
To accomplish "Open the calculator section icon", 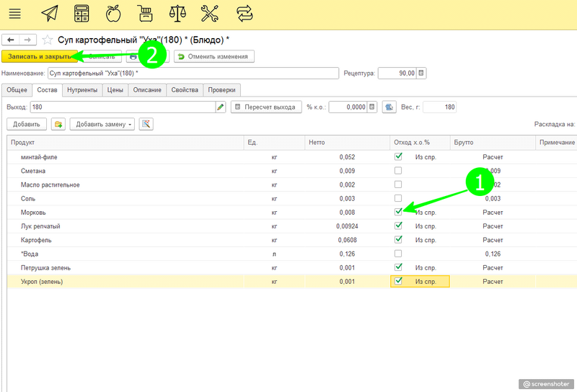I will point(82,13).
